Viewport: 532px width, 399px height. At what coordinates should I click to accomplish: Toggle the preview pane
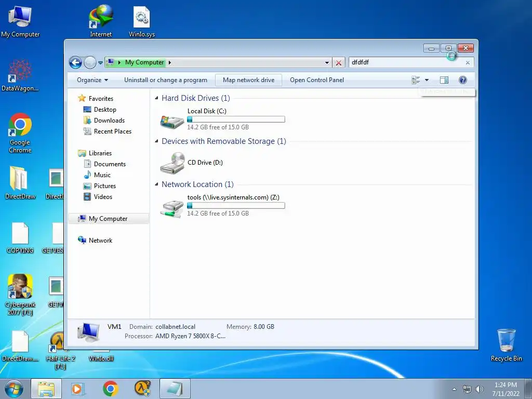pos(444,80)
